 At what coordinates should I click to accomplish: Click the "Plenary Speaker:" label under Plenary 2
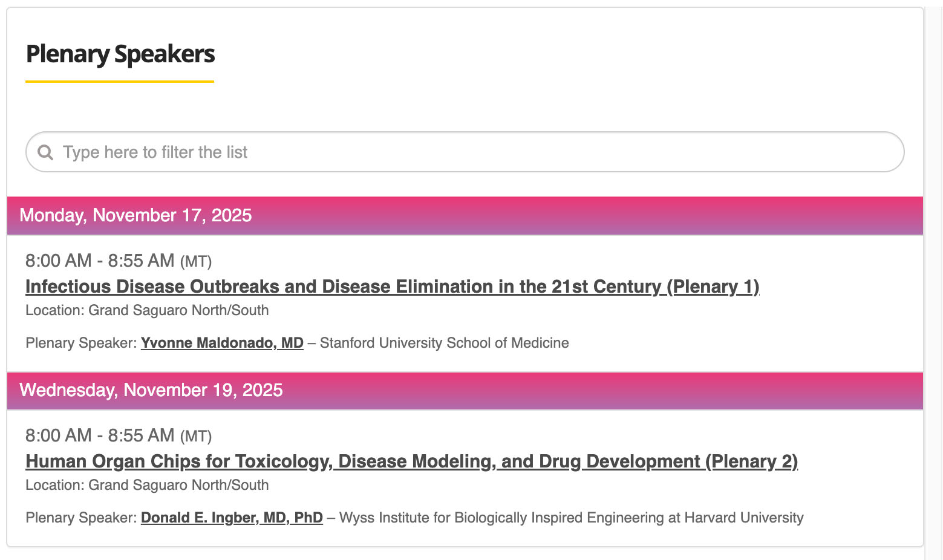[x=81, y=518]
